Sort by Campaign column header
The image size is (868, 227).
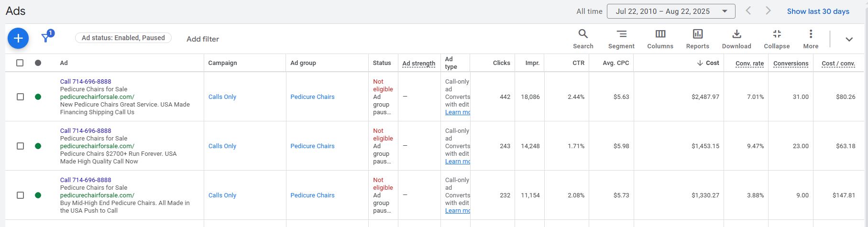tap(222, 63)
